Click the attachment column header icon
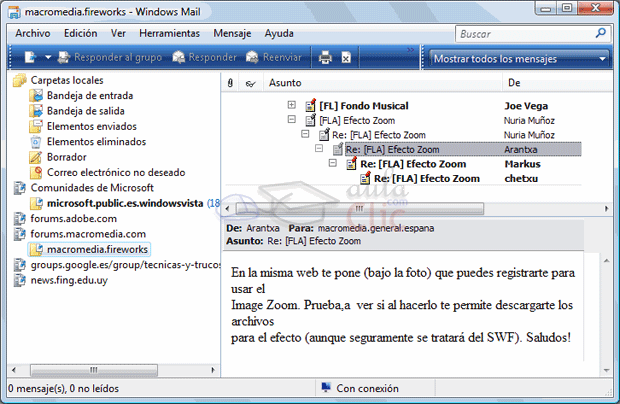The height and width of the screenshot is (404, 620). coord(231,82)
